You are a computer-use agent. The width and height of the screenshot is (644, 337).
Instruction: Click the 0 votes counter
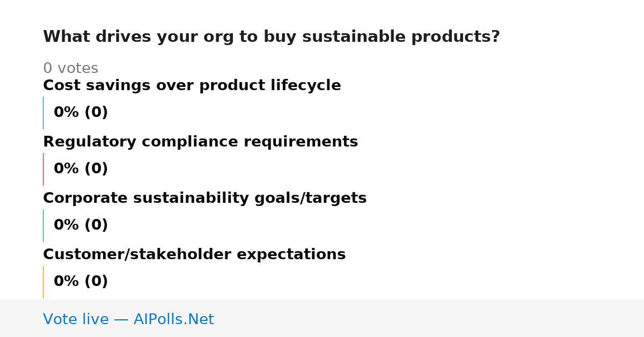(70, 69)
